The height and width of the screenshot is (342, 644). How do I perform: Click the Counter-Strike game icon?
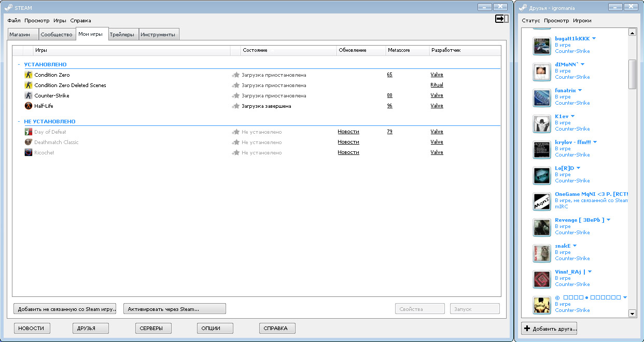29,96
